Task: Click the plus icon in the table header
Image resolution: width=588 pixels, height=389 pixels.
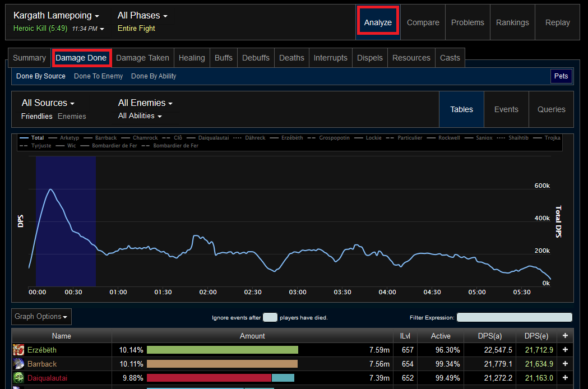Action: 565,336
